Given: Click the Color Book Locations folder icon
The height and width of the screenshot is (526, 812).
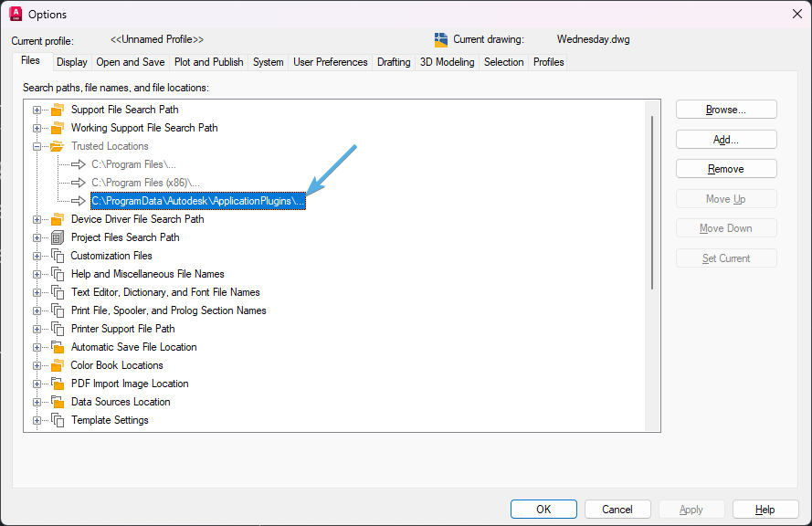Looking at the screenshot, I should tap(57, 365).
